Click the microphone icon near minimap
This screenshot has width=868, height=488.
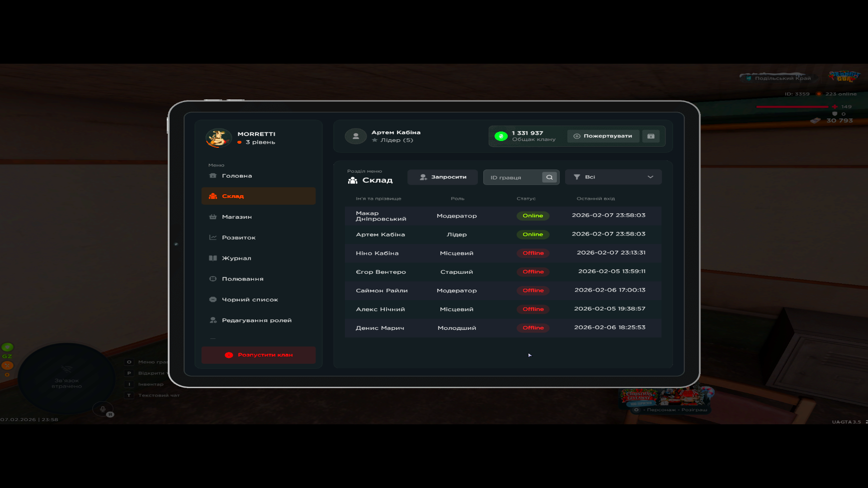click(103, 409)
